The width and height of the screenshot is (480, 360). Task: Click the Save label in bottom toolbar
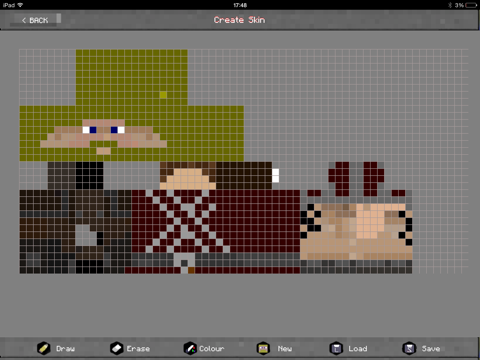[x=431, y=349]
